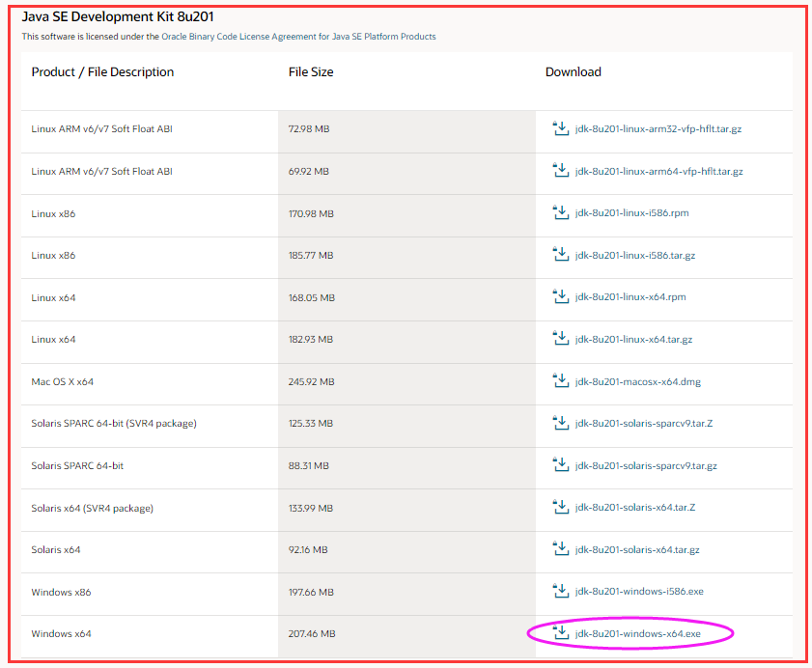812x668 pixels.
Task: Download jdk-8u201-windows-i586.exe file link
Action: (639, 592)
